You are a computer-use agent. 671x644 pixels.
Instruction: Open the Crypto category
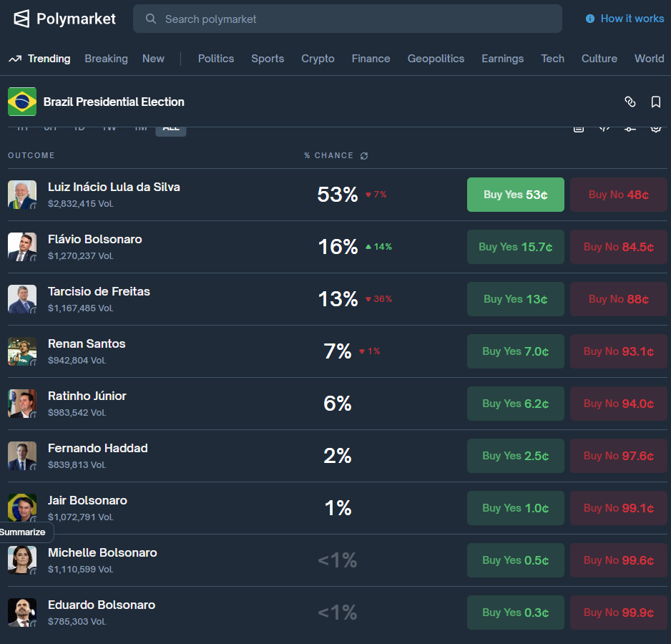318,59
